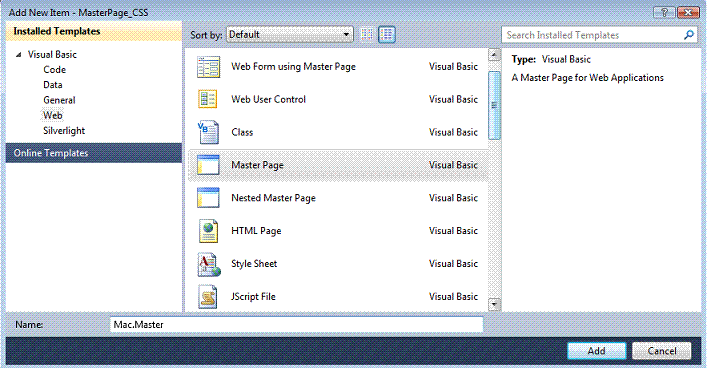Click the template list scroll up arrow
The height and width of the screenshot is (368, 707).
[494, 55]
